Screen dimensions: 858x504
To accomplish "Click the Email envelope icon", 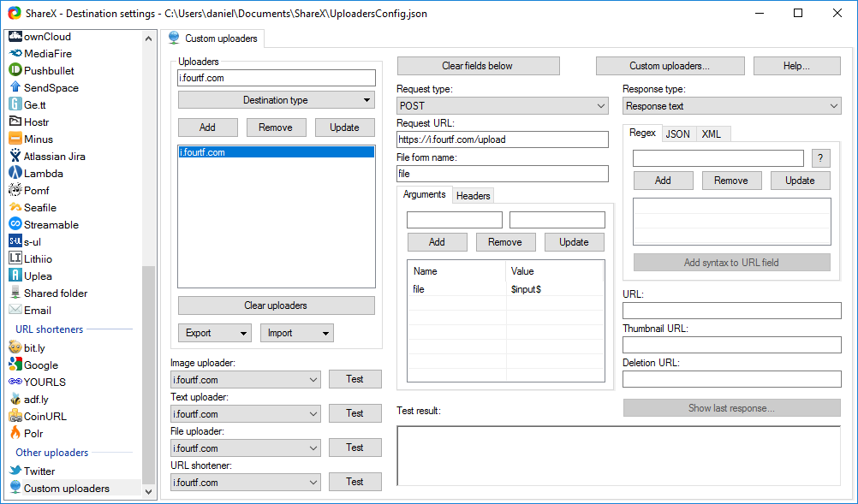I will click(15, 310).
